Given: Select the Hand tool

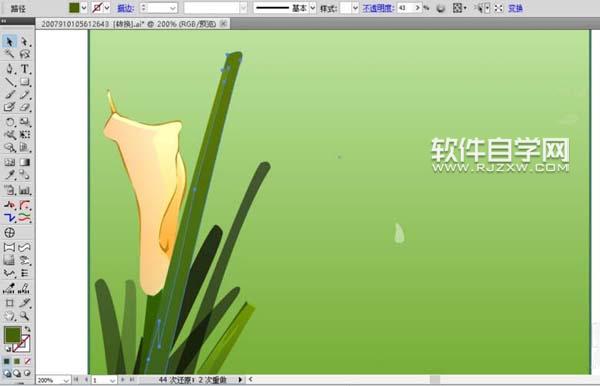Looking at the screenshot, I should tap(10, 316).
